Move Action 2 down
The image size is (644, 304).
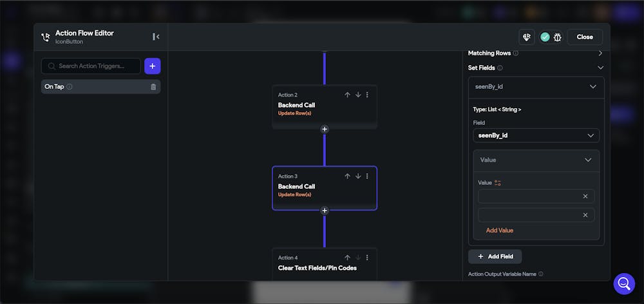pos(358,95)
